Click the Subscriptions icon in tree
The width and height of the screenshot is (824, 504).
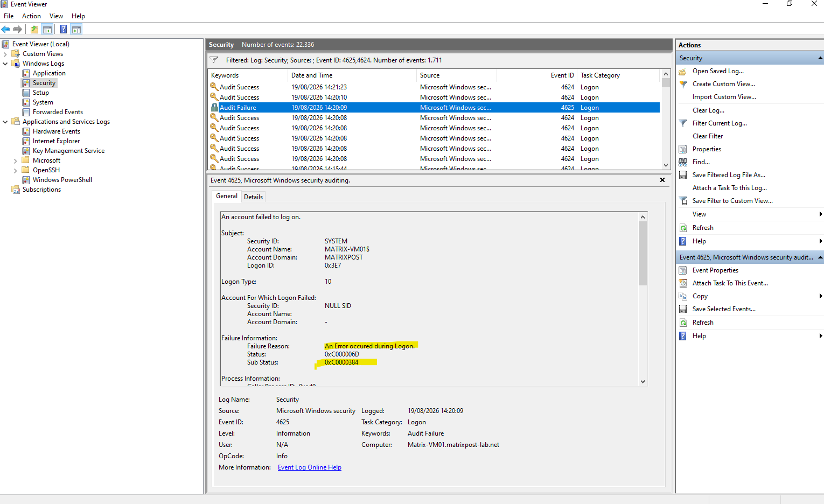point(16,190)
